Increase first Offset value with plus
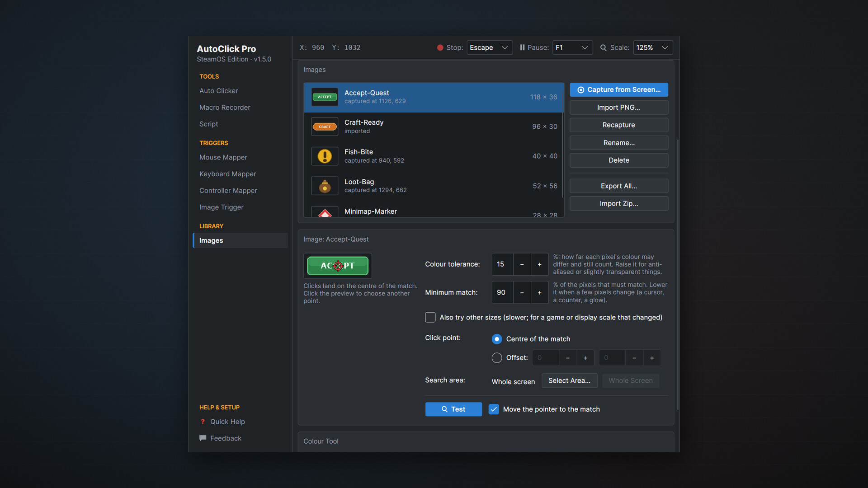The image size is (868, 488). click(585, 358)
